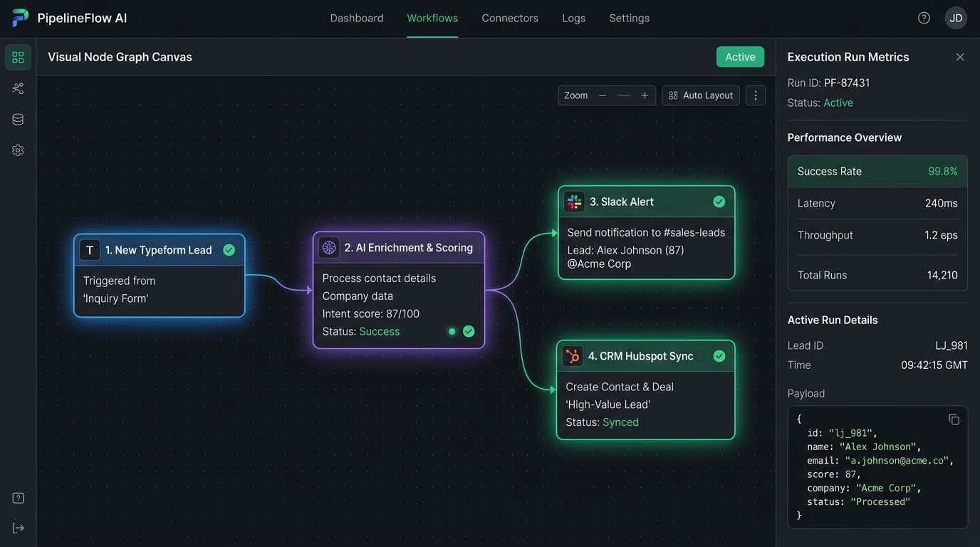Image resolution: width=980 pixels, height=547 pixels.
Task: Click the PipelineFlow AI logo
Action: [x=21, y=18]
